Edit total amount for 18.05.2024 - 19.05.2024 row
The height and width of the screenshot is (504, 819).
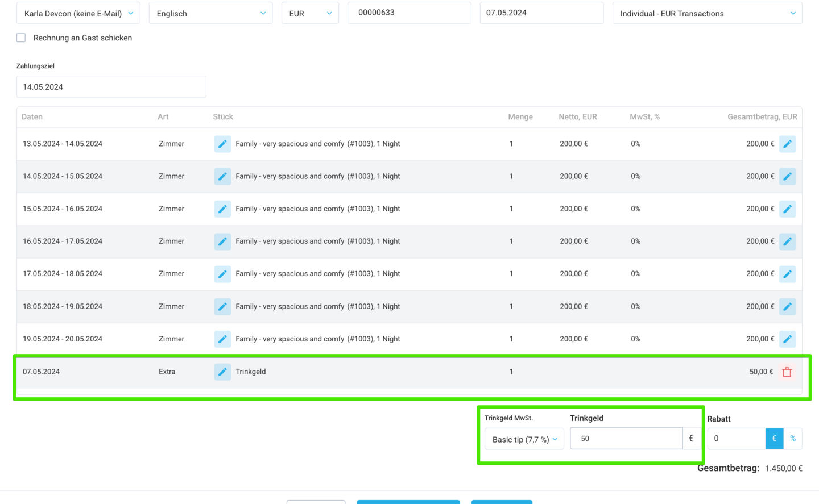coord(787,306)
